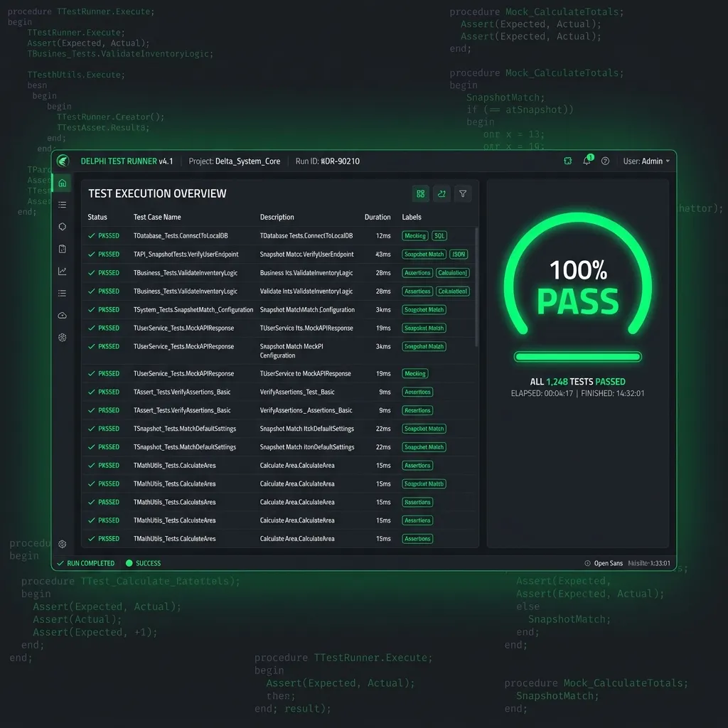Click description 'Snapshot MatchMatch.Configuration'
Screen dimensions: 728x728
tap(307, 310)
